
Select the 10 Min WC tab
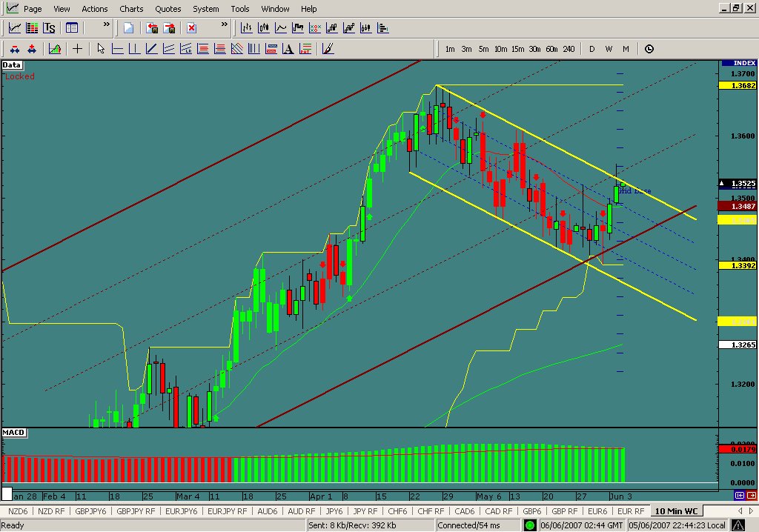pyautogui.click(x=676, y=511)
